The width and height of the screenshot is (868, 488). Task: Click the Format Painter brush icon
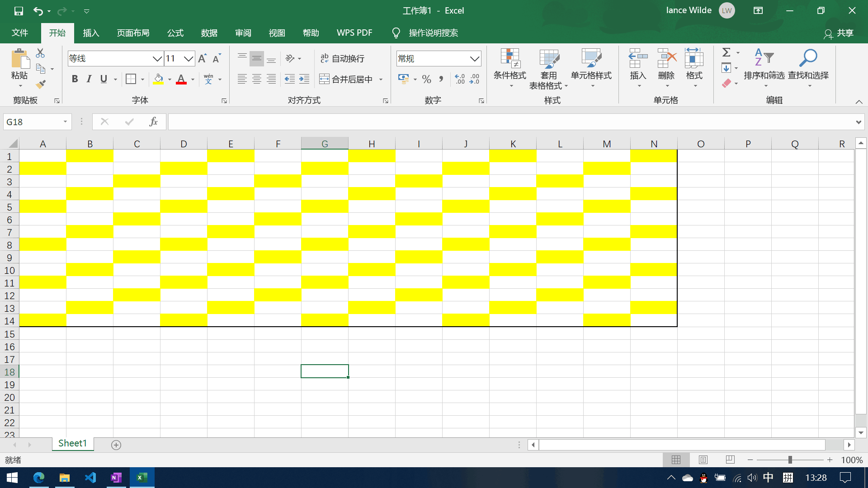41,84
